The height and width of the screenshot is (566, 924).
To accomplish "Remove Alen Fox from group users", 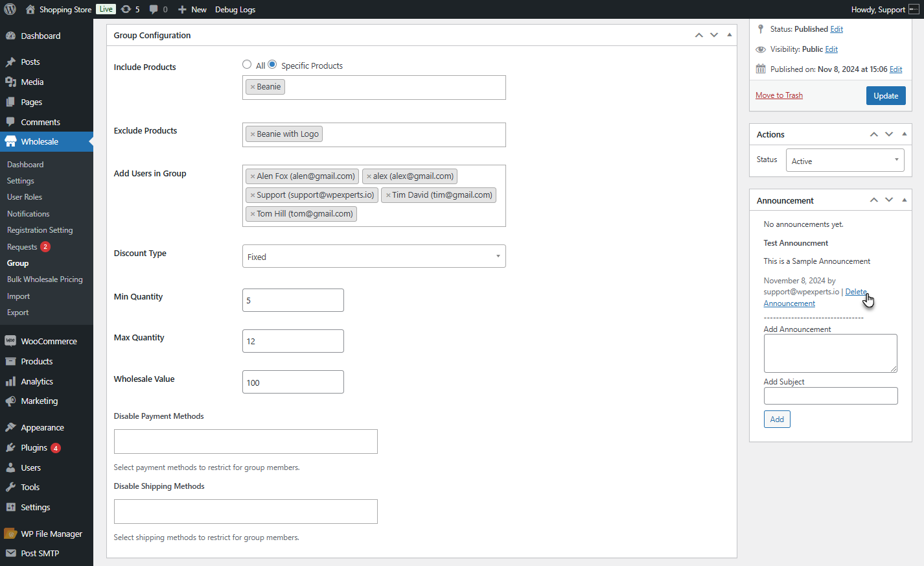I will [253, 176].
